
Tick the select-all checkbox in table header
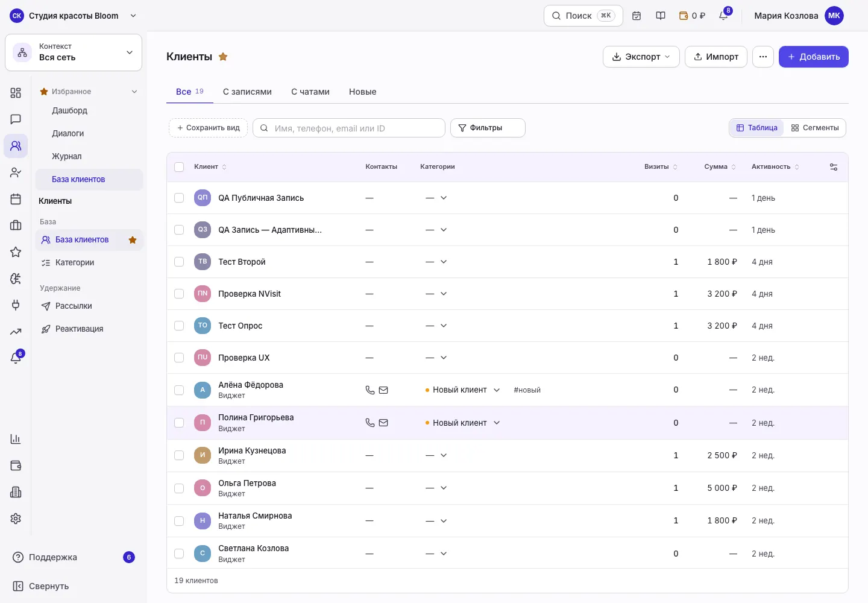[179, 167]
